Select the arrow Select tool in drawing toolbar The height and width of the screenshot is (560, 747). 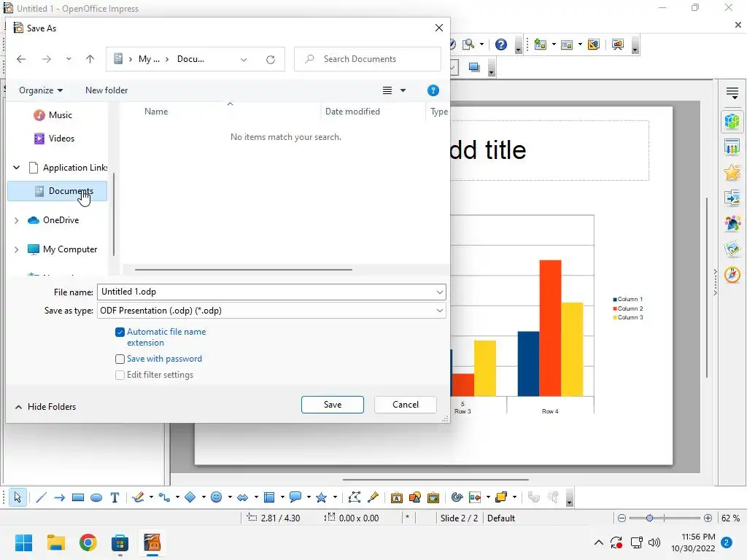[x=18, y=497]
